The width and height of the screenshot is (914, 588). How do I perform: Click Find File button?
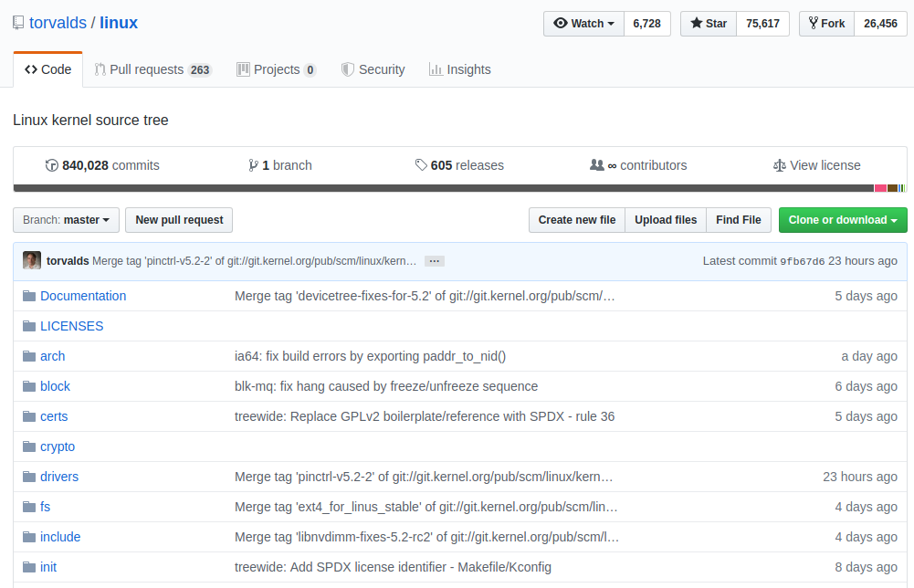tap(739, 220)
